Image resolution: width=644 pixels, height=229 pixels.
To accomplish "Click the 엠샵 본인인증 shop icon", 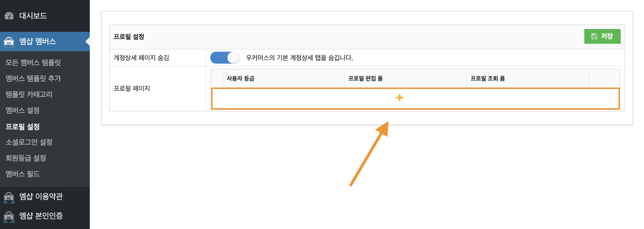I will [9, 216].
